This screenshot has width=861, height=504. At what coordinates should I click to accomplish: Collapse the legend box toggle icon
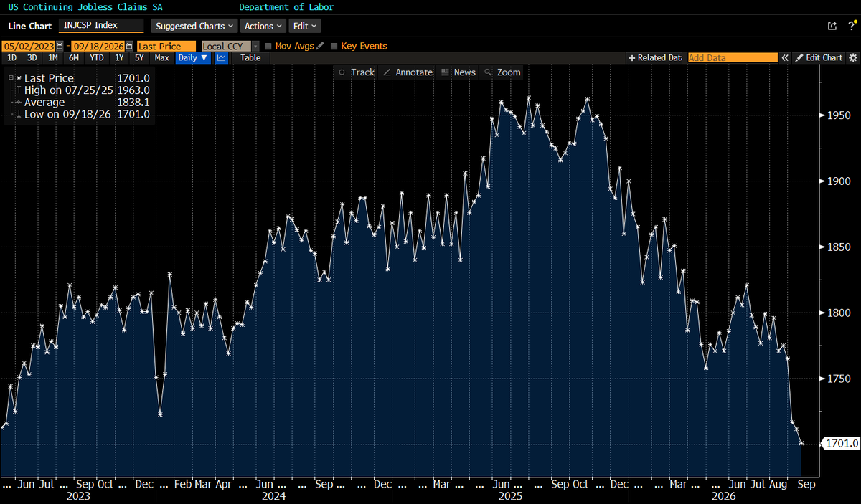[9, 77]
